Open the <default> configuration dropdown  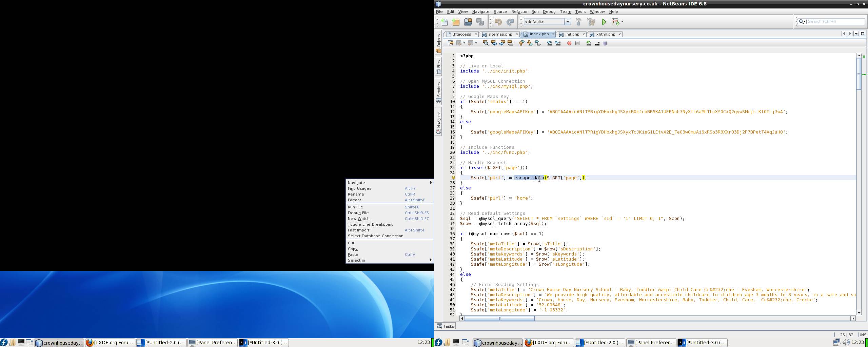567,22
